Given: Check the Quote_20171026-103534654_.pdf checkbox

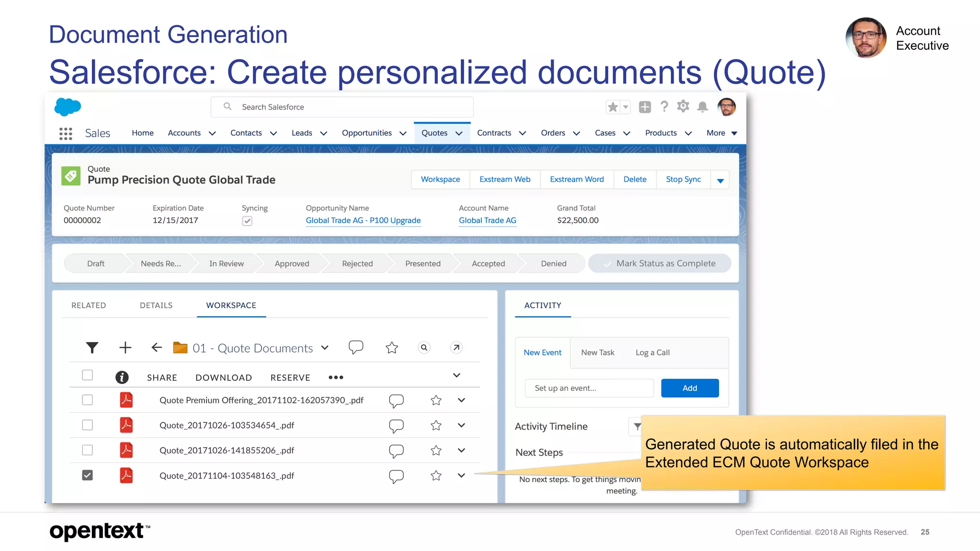Looking at the screenshot, I should tap(87, 425).
